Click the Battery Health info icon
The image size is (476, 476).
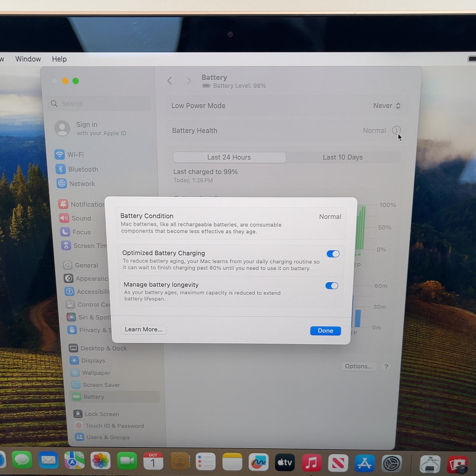(x=396, y=130)
